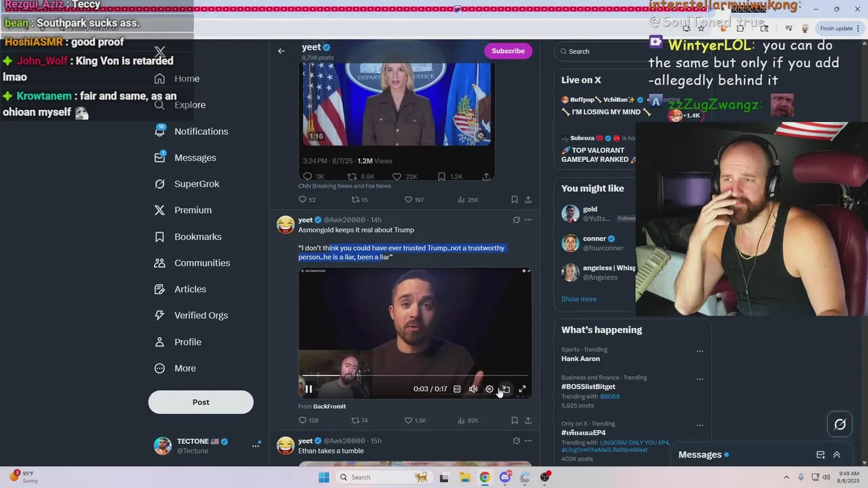
Task: Like the quoted tweet with 22K likes
Action: pos(405,176)
